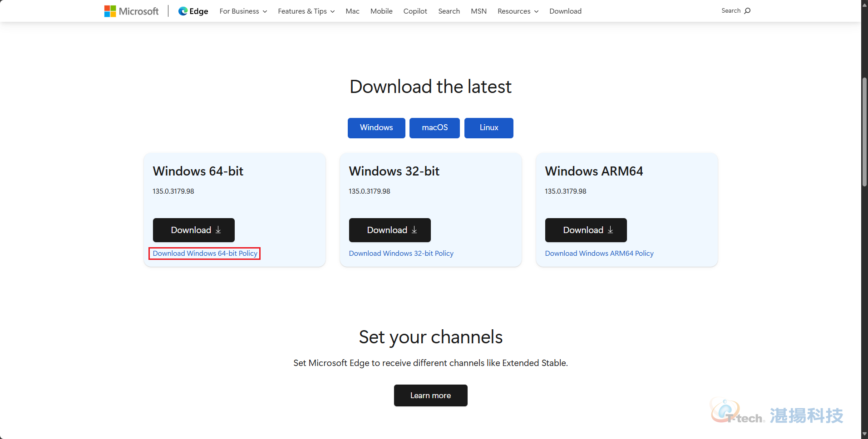Screen dimensions: 868x439
Task: Open the MSN navigation item
Action: [x=478, y=11]
